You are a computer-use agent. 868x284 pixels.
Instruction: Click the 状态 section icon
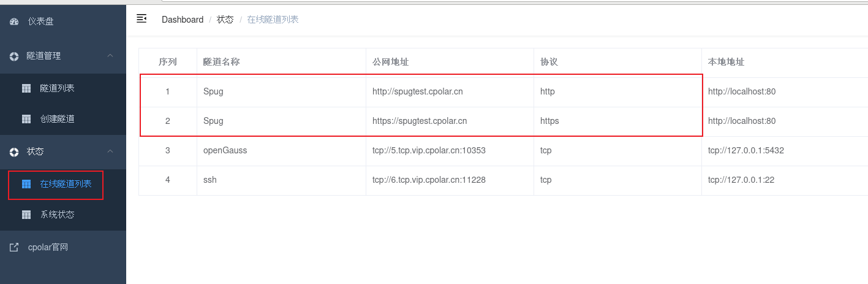pos(14,152)
